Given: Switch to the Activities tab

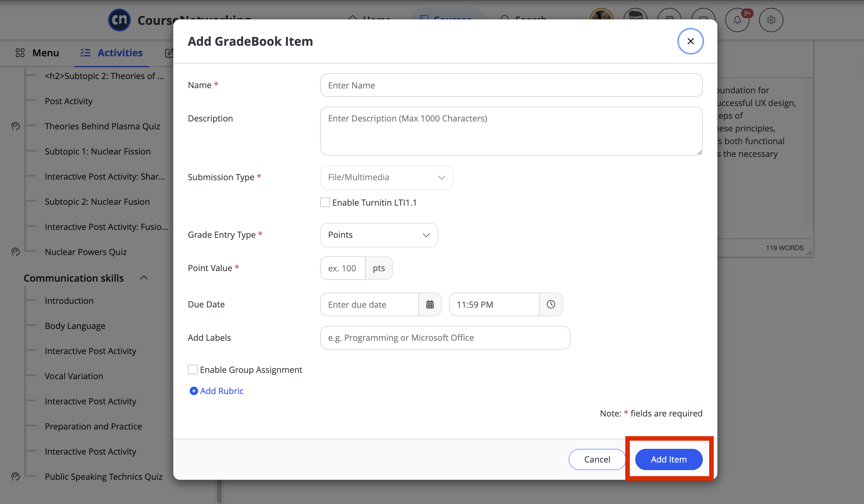Looking at the screenshot, I should pos(111,53).
